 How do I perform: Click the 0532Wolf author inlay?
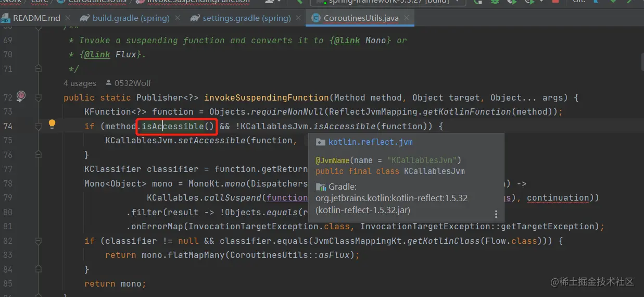coord(133,83)
